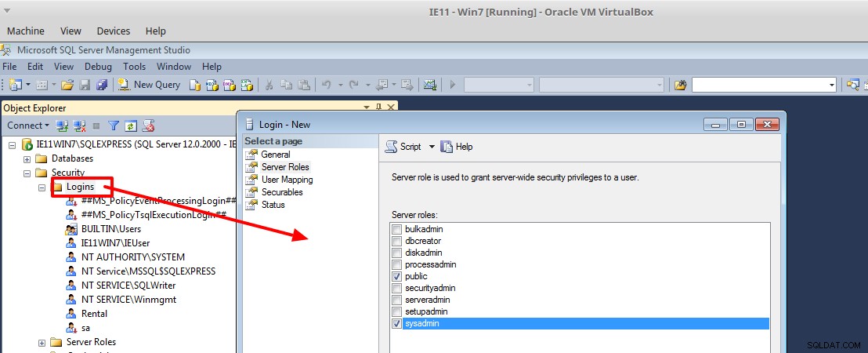Image resolution: width=868 pixels, height=353 pixels.
Task: Click the MDX query icon
Action: click(x=212, y=85)
